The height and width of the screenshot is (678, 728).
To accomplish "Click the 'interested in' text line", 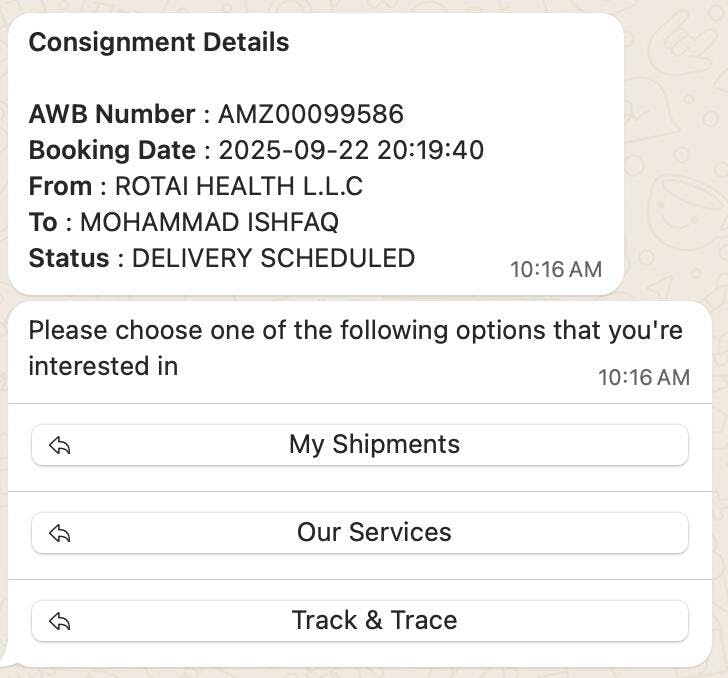I will (103, 366).
